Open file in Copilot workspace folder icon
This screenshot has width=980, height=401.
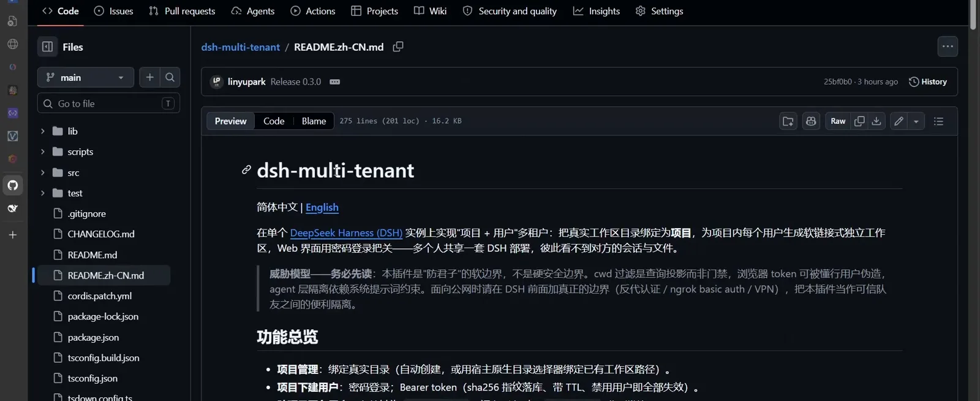point(788,121)
